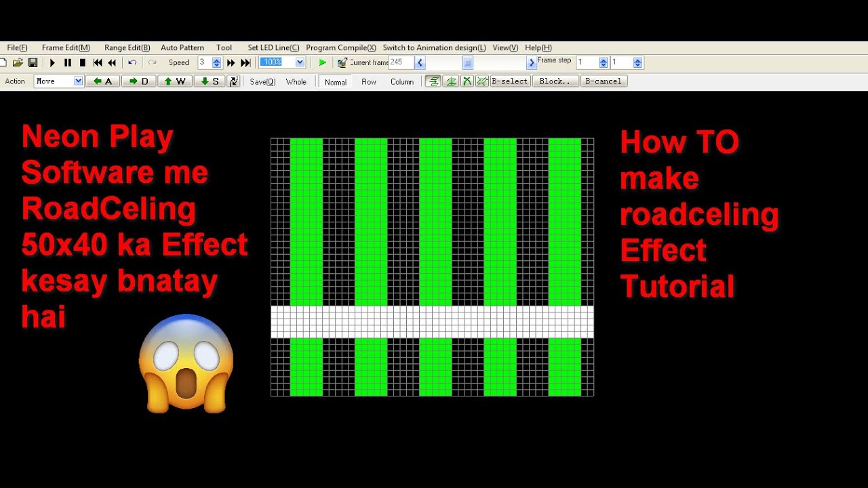Screen dimensions: 868x488
Task: Adjust the second Frame step spinner
Action: pos(637,62)
